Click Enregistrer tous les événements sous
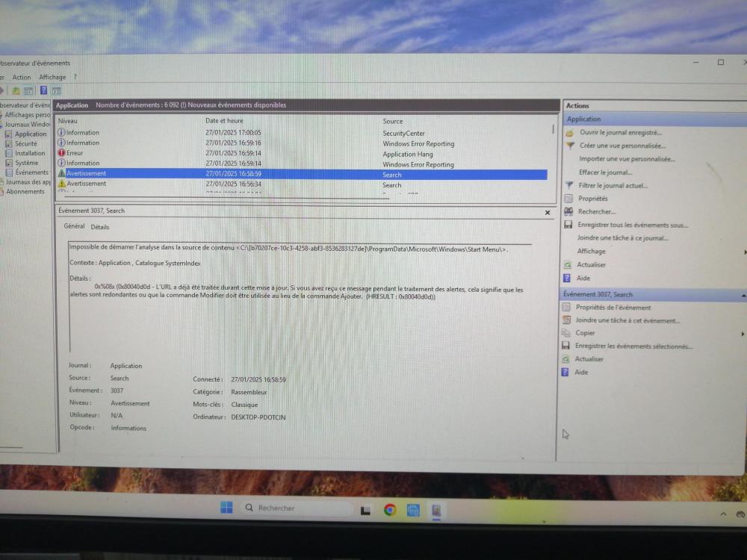The height and width of the screenshot is (560, 747). (x=633, y=225)
